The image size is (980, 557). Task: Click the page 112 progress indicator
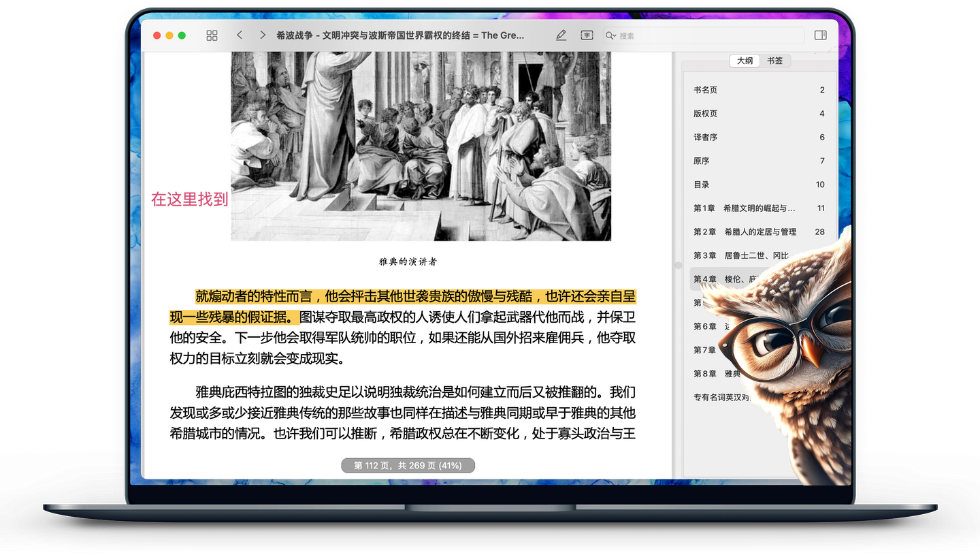pos(408,466)
